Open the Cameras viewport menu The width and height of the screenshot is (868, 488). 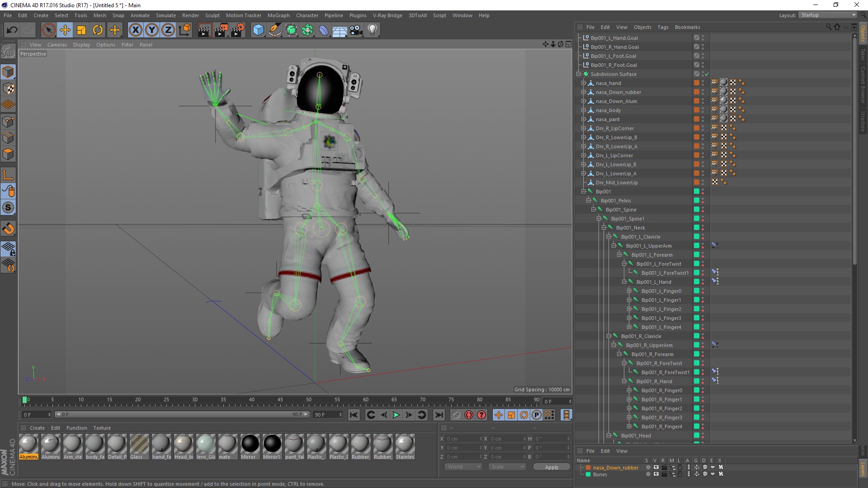coord(57,45)
